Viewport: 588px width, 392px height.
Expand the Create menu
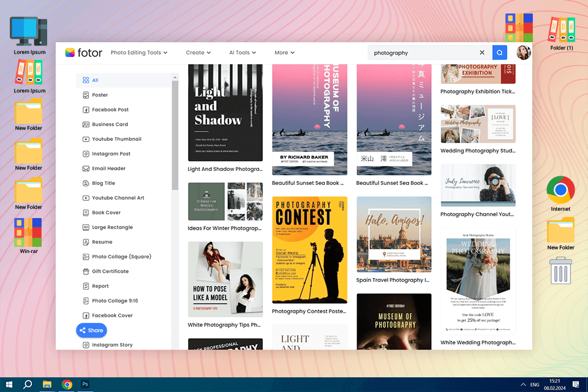tap(198, 53)
